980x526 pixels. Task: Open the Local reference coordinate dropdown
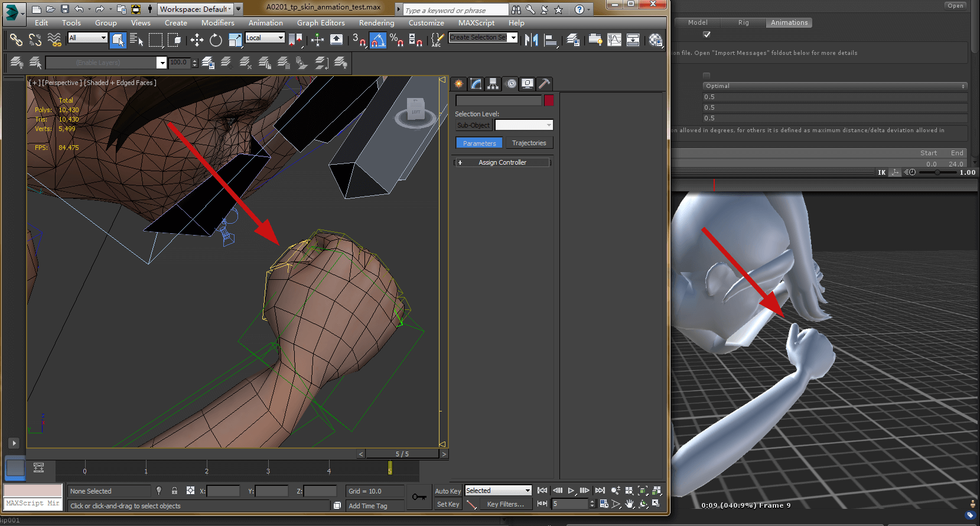click(x=265, y=38)
